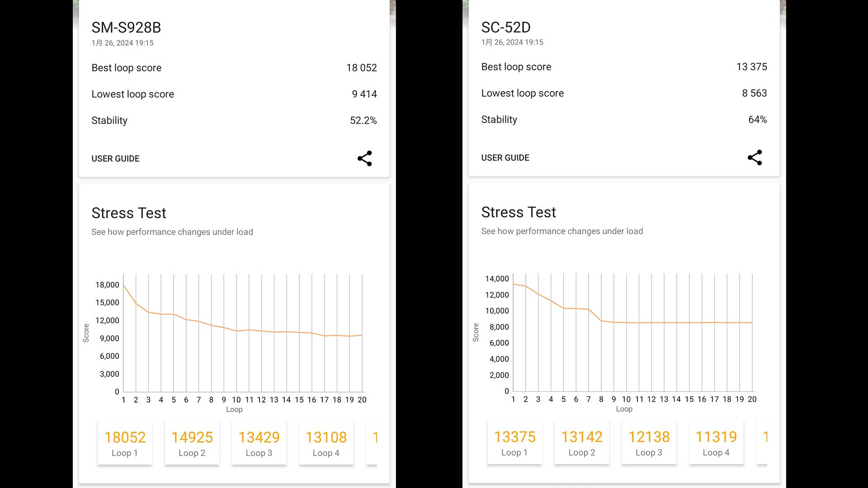Click SM-S928B device title
The width and height of the screenshot is (868, 488).
(126, 28)
